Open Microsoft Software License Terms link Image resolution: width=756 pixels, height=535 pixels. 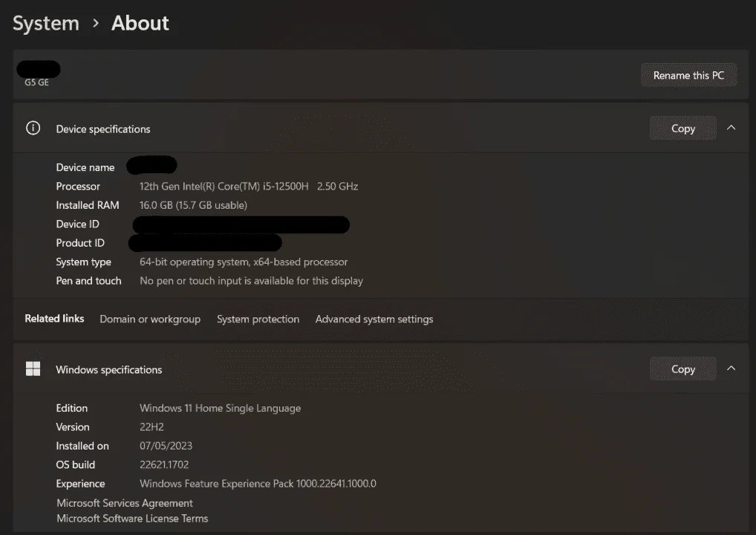click(x=133, y=519)
